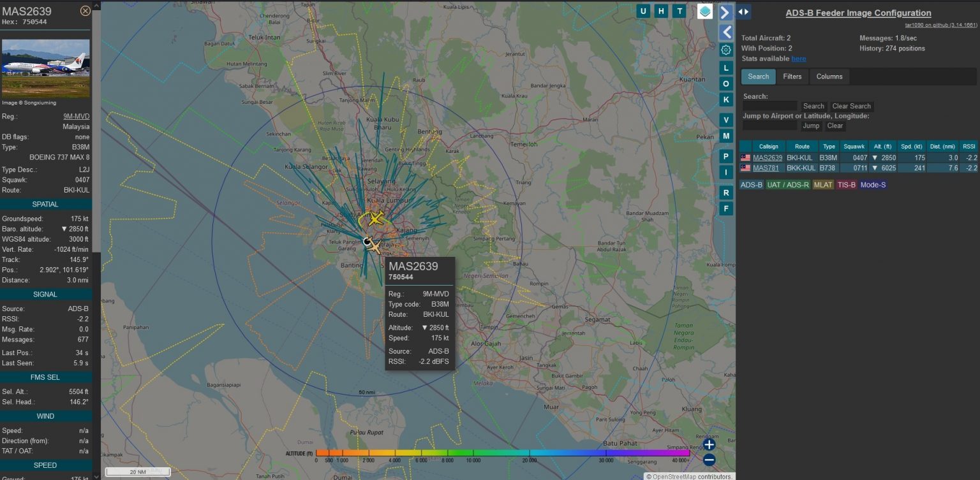The height and width of the screenshot is (480, 980).
Task: Collapse the sidebar with the left arrow
Action: tap(725, 33)
